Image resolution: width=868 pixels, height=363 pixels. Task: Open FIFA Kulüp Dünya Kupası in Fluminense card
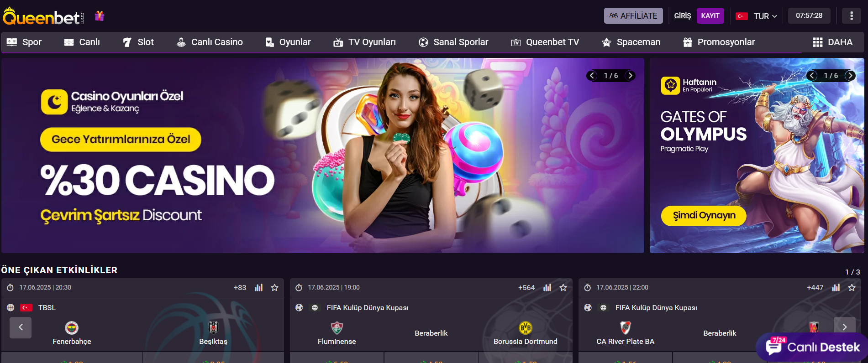tap(368, 308)
